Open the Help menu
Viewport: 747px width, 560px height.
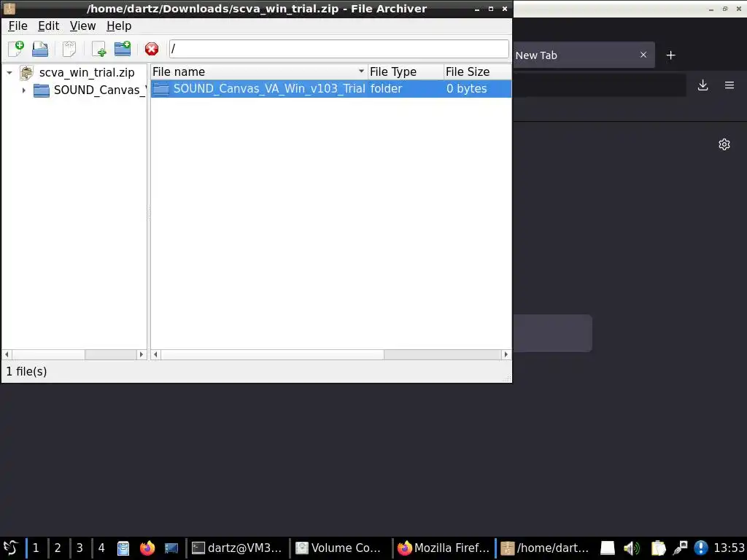[119, 26]
